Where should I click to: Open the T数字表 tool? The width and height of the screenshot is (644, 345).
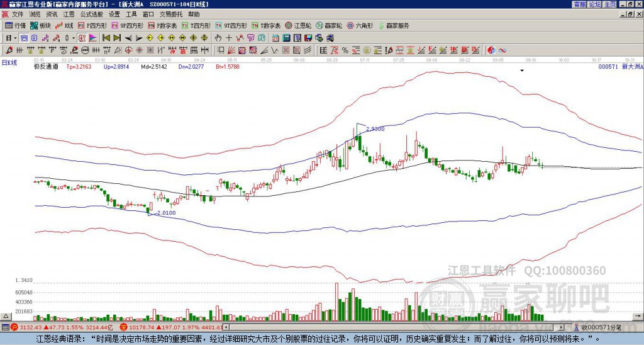coord(266,25)
